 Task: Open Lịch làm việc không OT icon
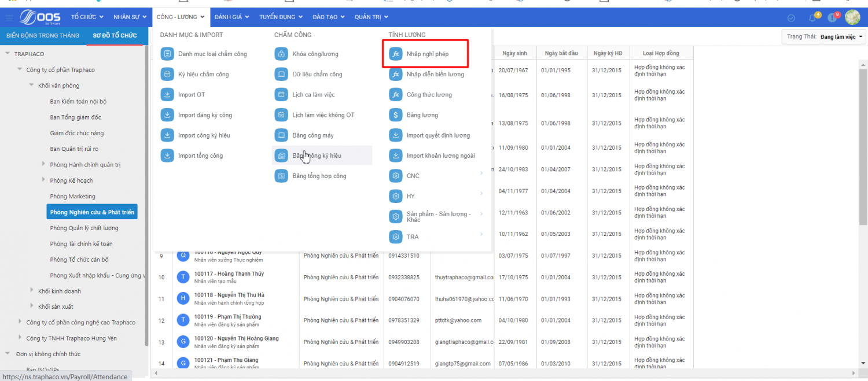[x=281, y=115]
